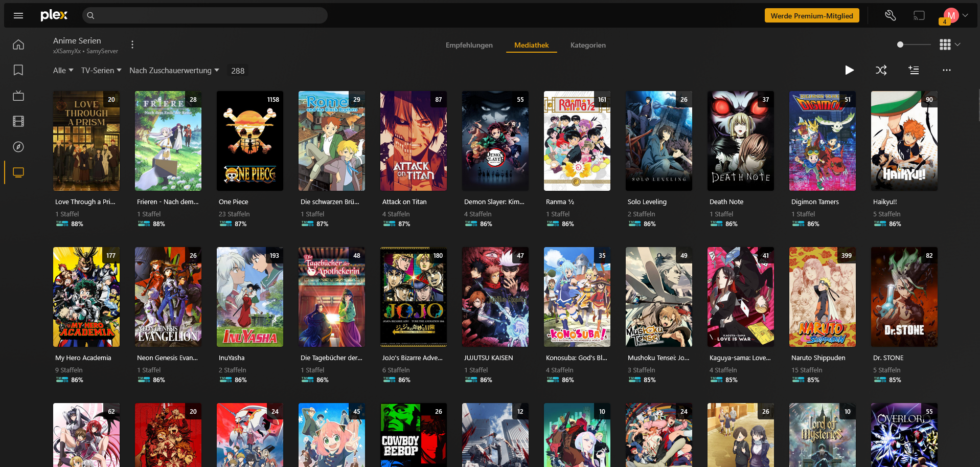This screenshot has width=980, height=467.
Task: Open the Kategorien tab
Action: pos(588,45)
